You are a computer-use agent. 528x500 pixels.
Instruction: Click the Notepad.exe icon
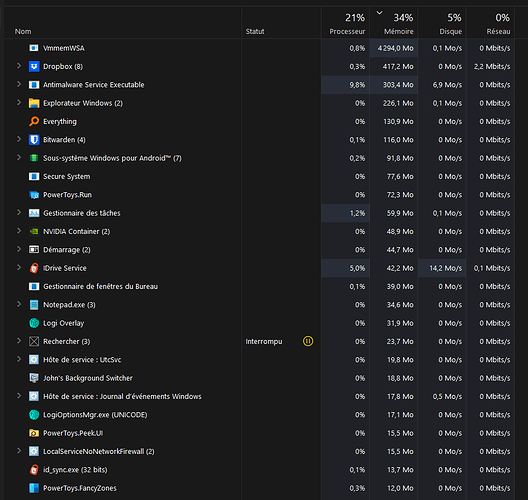tap(34, 305)
